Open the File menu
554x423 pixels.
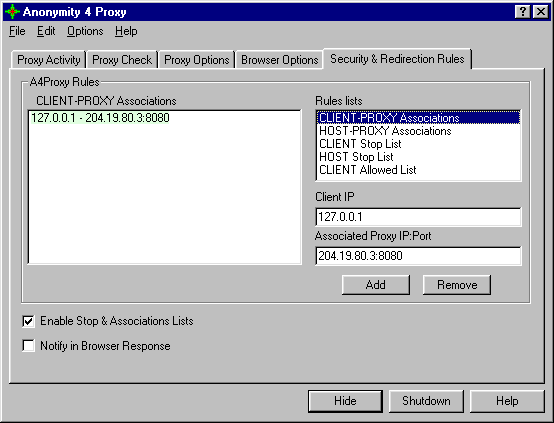click(17, 31)
